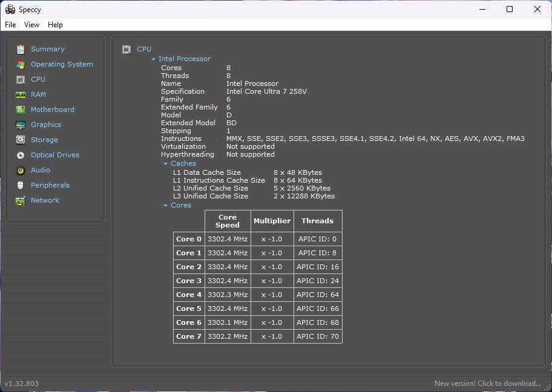Click the APIC ID: 70 cell

point(318,336)
